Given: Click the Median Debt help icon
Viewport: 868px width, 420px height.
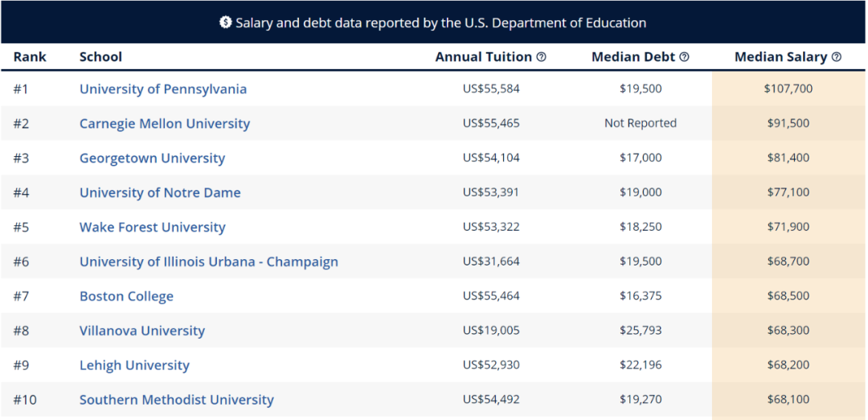Looking at the screenshot, I should point(685,57).
